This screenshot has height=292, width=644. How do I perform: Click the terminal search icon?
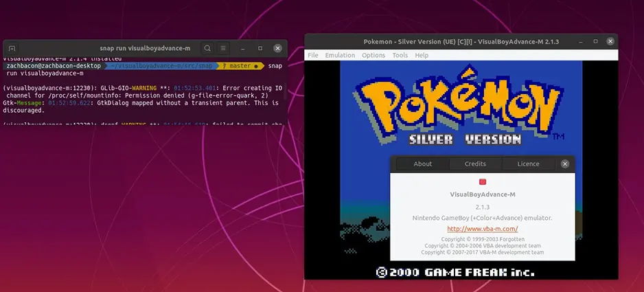click(207, 48)
